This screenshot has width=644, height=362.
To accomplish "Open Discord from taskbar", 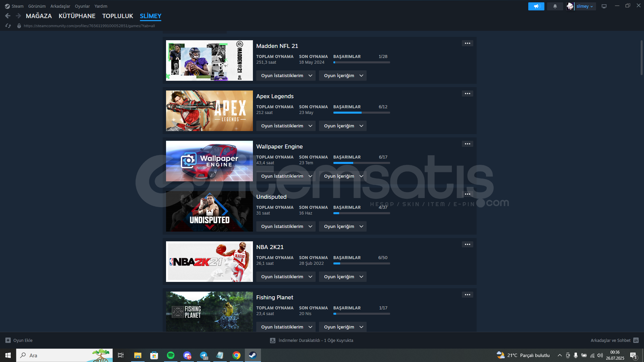I will 187,355.
